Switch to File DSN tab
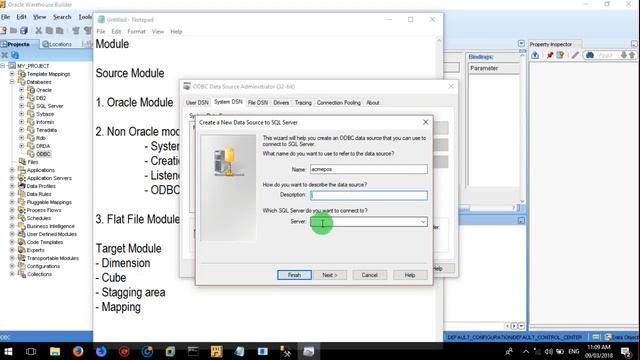The width and height of the screenshot is (640, 360). click(x=258, y=102)
